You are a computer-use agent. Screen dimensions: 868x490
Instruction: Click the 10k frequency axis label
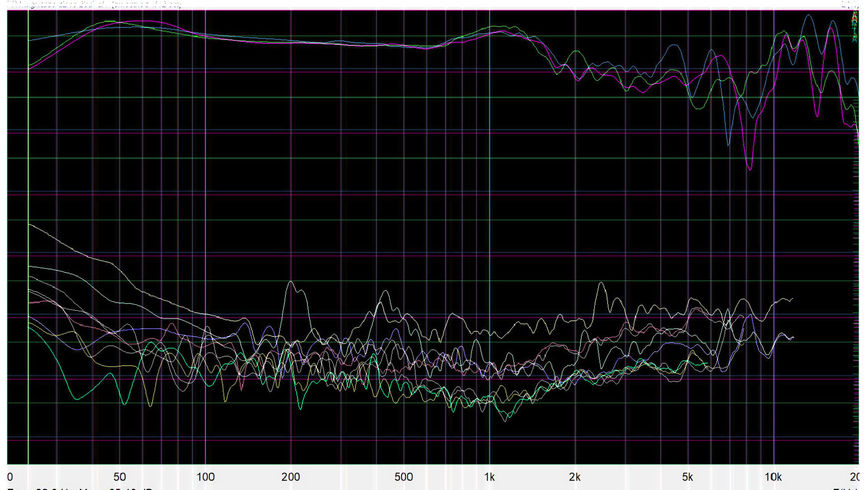(773, 477)
